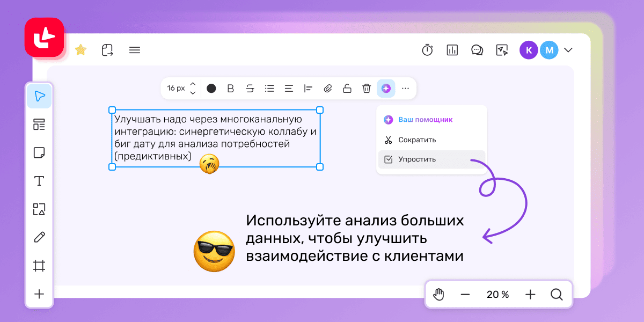Open the templates panel in sidebar

click(39, 125)
